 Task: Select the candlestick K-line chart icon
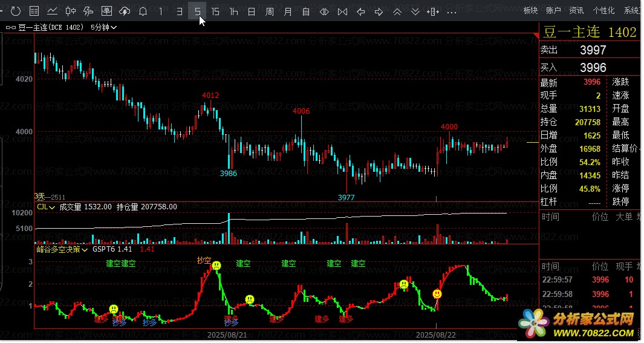(x=70, y=11)
